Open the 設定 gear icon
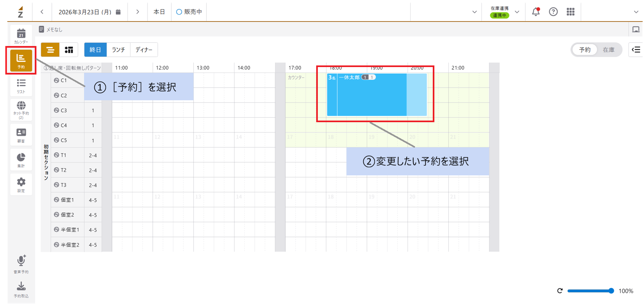 (21, 184)
